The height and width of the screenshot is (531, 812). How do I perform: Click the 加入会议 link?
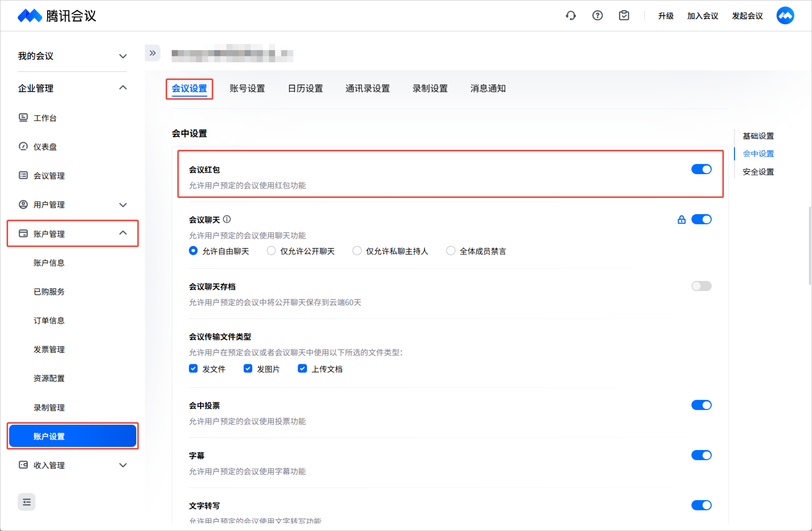tap(702, 16)
